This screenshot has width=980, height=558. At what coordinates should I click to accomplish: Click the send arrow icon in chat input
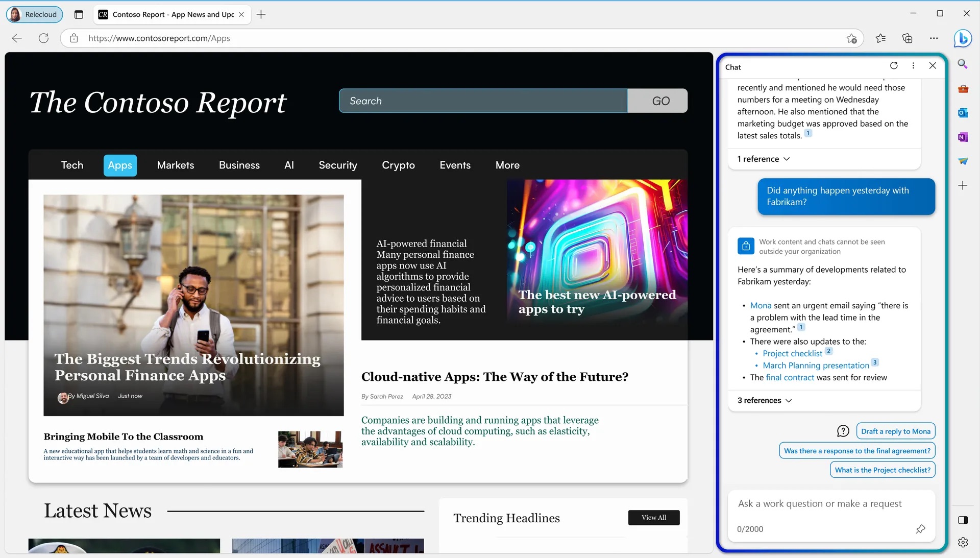click(x=921, y=529)
